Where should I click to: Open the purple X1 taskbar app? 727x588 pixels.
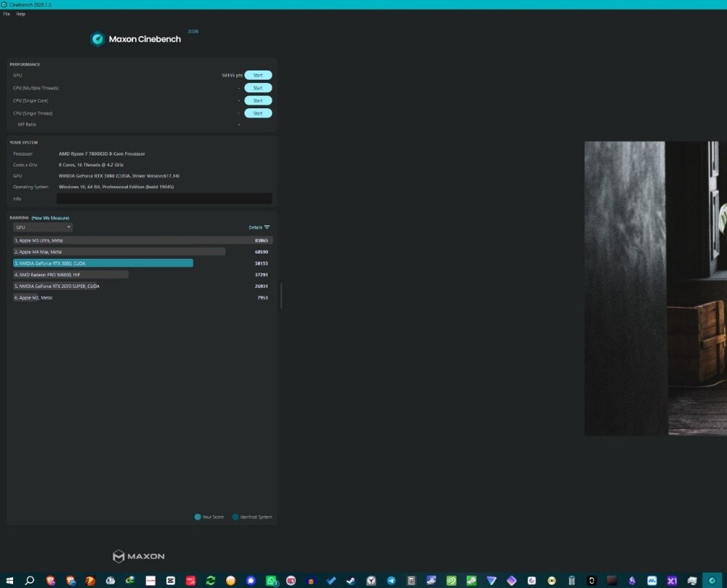(672, 581)
